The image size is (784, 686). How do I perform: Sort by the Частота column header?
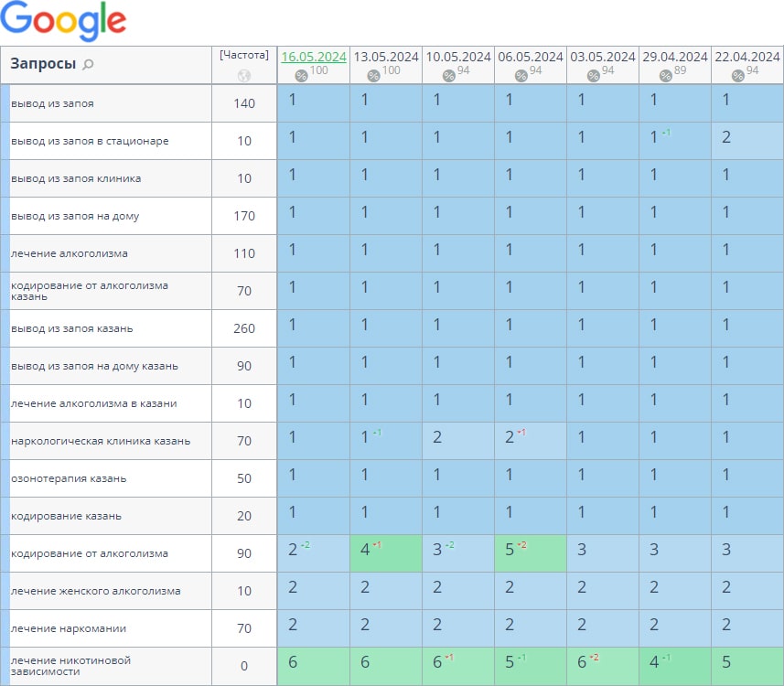click(x=243, y=55)
